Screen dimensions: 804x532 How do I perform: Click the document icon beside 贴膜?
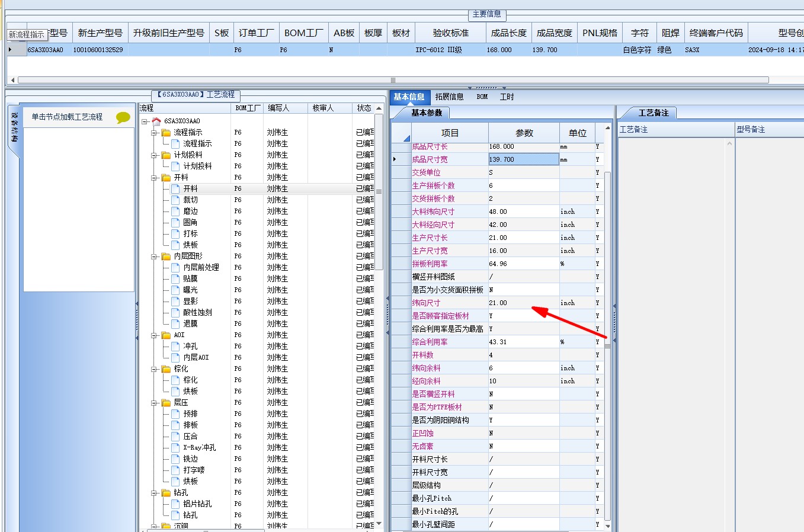pyautogui.click(x=175, y=278)
